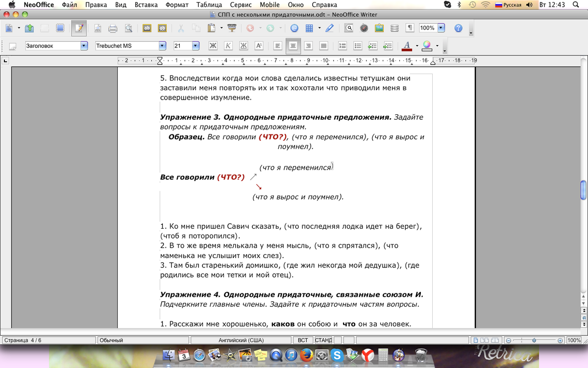Toggle italic formatting (К)
Image resolution: width=588 pixels, height=368 pixels.
(228, 46)
